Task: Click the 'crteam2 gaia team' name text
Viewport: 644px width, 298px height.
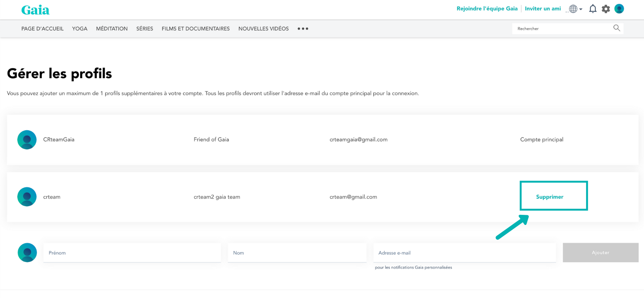Action: (x=217, y=197)
